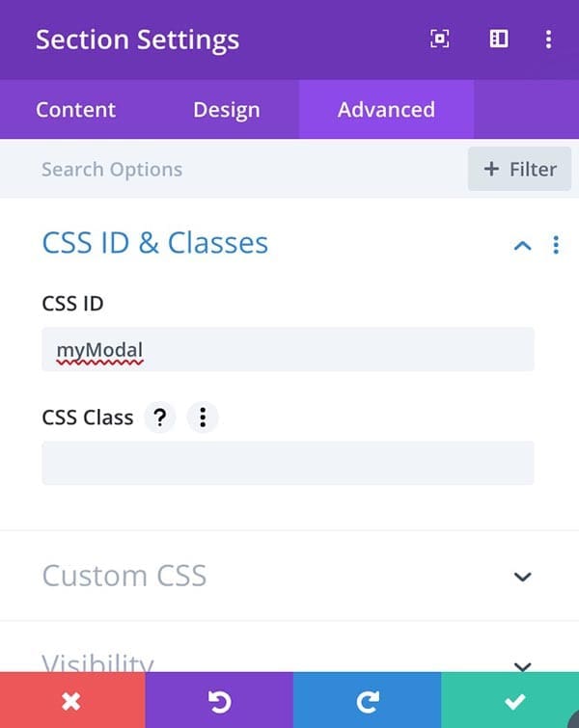This screenshot has height=728, width=579.
Task: Click the Filter button
Action: coord(519,169)
